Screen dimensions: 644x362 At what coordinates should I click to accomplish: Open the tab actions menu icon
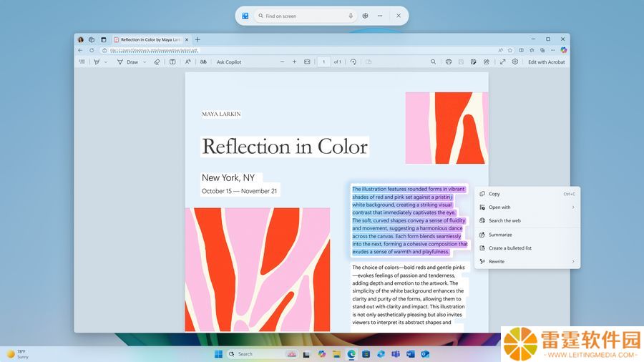point(104,40)
